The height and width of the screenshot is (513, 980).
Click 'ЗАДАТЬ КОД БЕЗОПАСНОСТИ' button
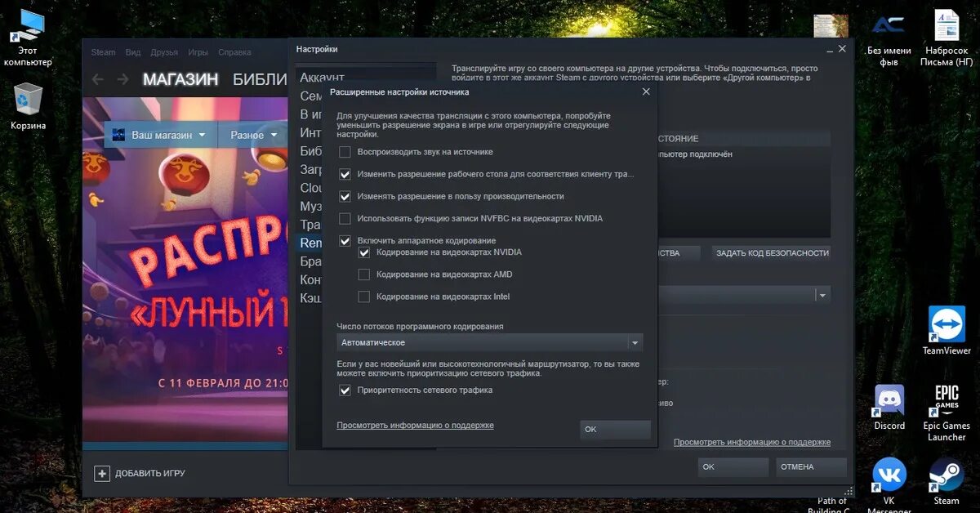coord(772,253)
